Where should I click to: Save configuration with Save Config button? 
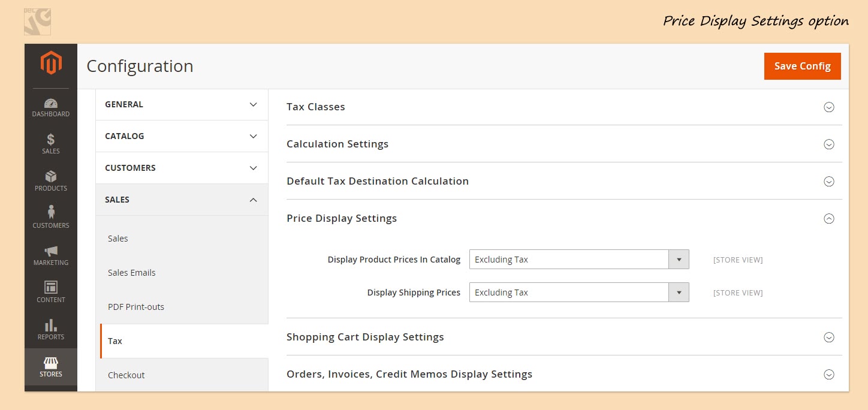(802, 66)
